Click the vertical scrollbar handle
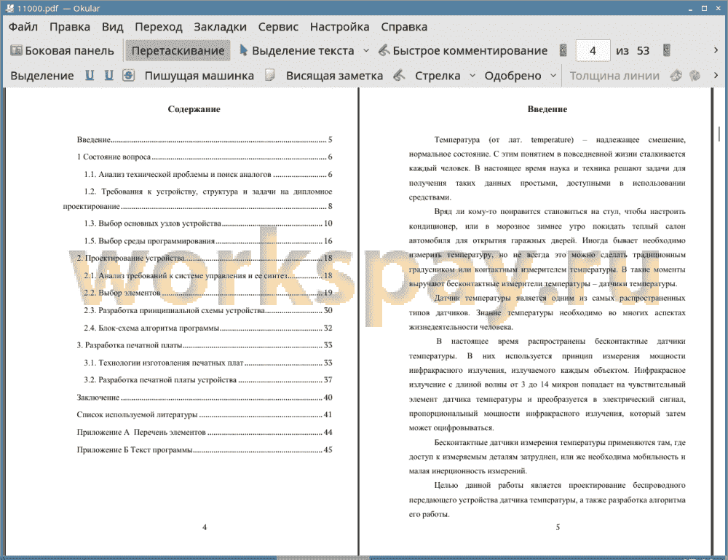The height and width of the screenshot is (560, 728). (719, 135)
